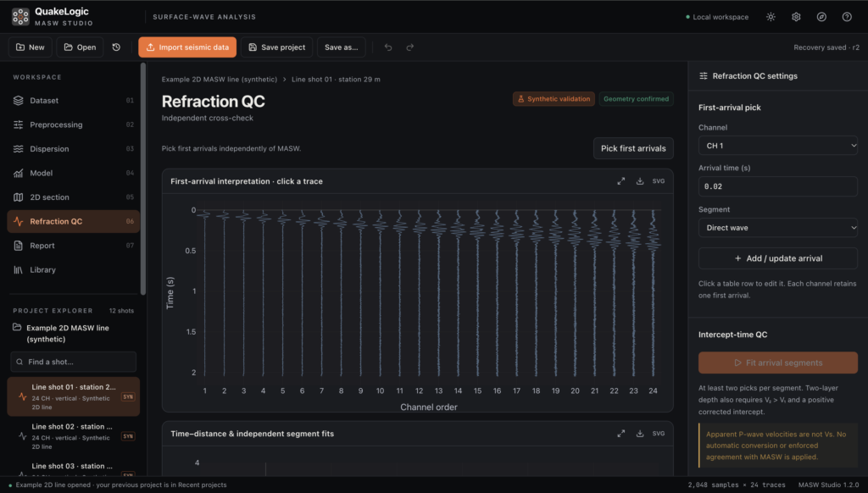Viewport: 868px width, 493px height.
Task: Toggle light theme with sun icon
Action: click(x=771, y=17)
